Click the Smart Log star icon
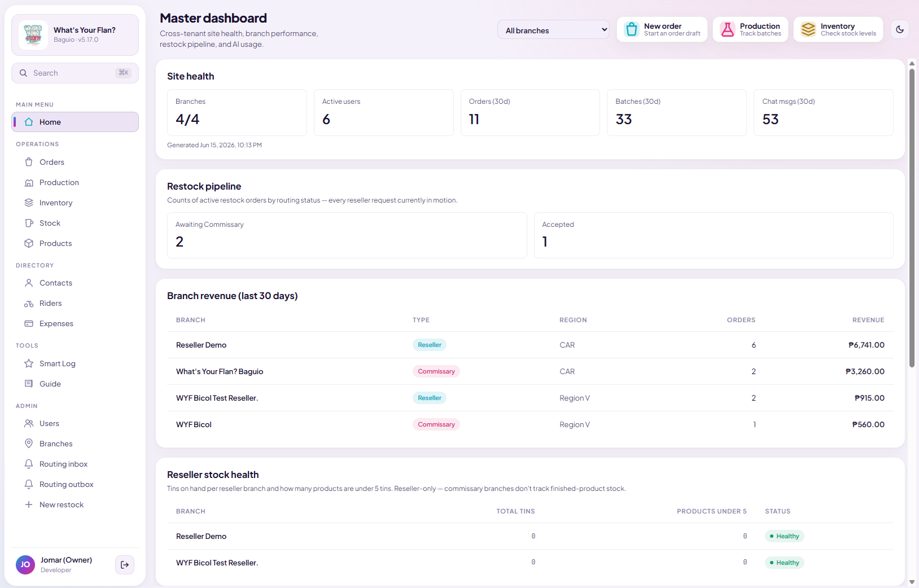 pos(29,363)
